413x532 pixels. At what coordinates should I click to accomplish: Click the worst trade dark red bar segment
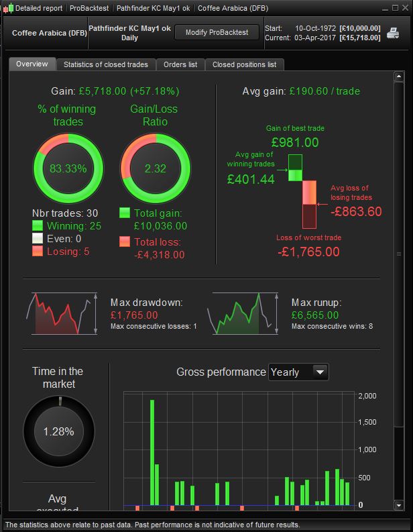pyautogui.click(x=309, y=217)
